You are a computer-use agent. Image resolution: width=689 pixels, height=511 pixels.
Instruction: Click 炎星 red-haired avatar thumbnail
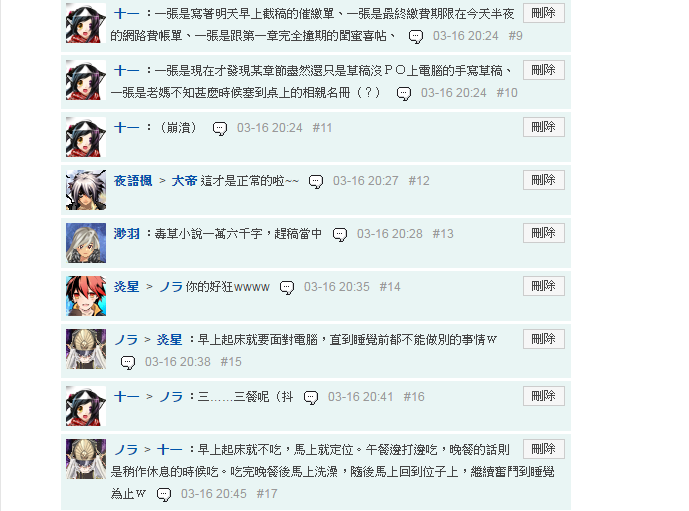click(86, 296)
